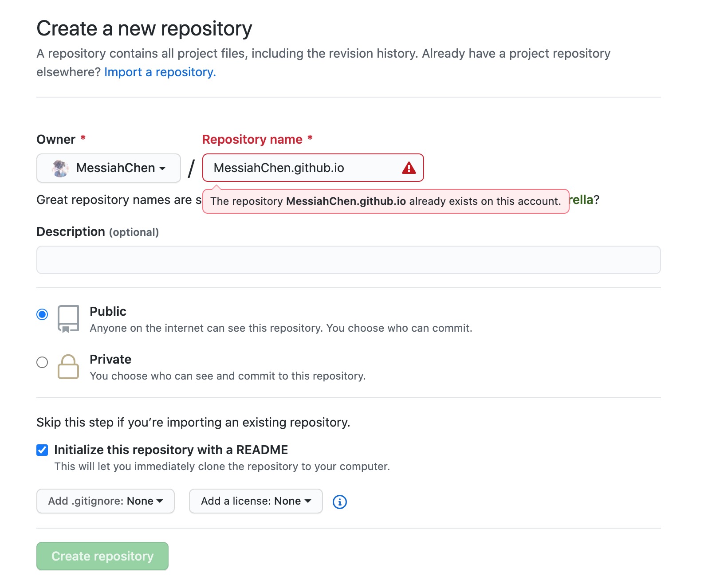
Task: Click the 'Description (optional)' label
Action: (98, 232)
